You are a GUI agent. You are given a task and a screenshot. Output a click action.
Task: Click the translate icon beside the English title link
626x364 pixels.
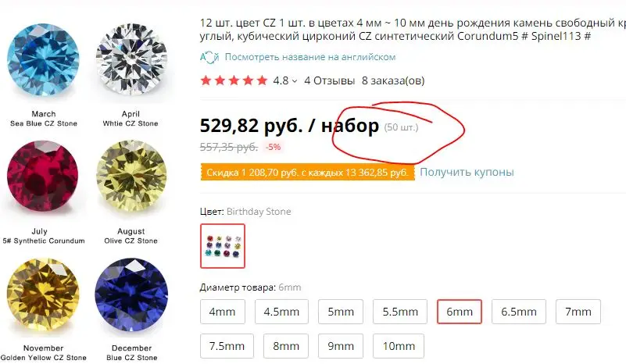(x=209, y=57)
